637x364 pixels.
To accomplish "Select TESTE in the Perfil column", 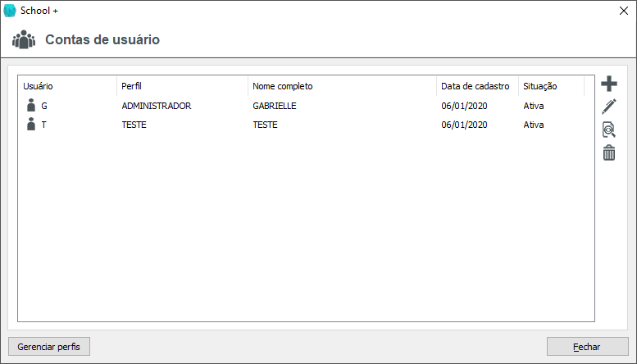I will (134, 125).
